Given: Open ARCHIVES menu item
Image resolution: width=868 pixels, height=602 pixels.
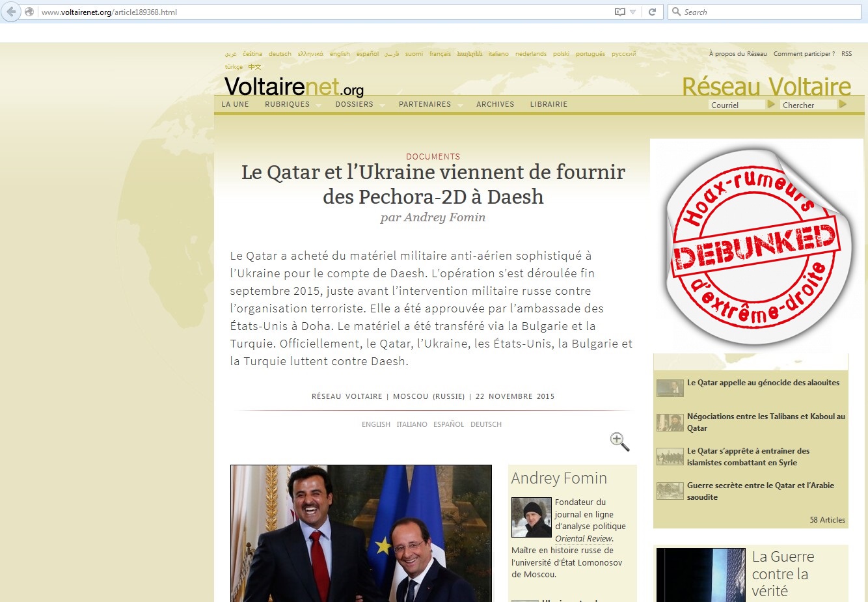Looking at the screenshot, I should pos(495,104).
